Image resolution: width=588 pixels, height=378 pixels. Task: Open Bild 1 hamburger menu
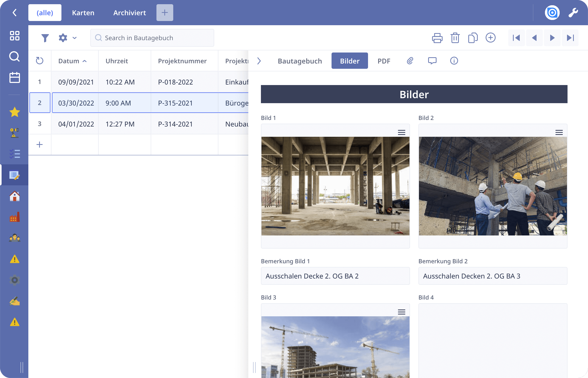(x=402, y=132)
